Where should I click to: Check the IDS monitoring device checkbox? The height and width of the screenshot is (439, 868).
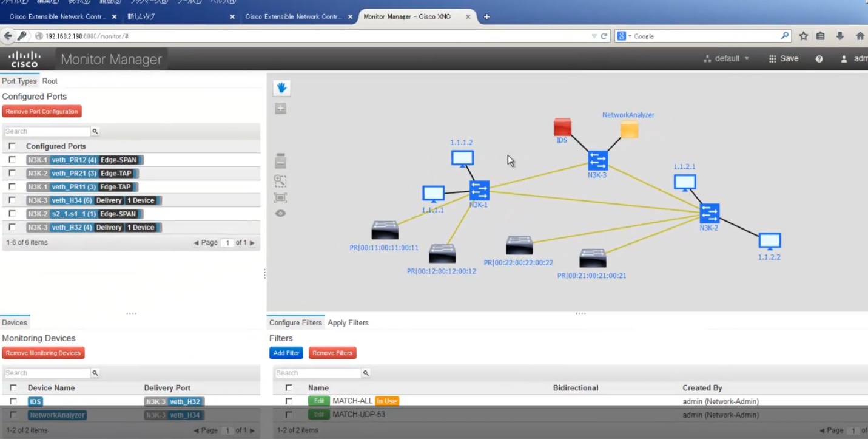pos(13,401)
